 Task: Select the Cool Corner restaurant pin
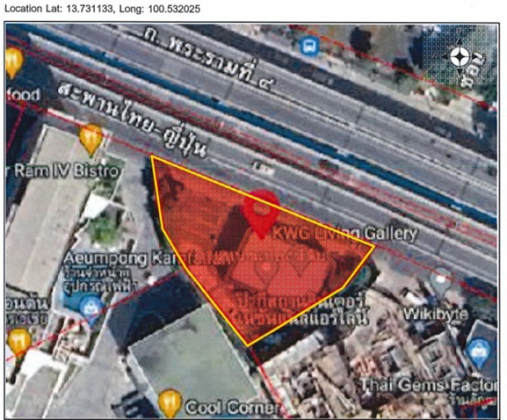pyautogui.click(x=170, y=400)
